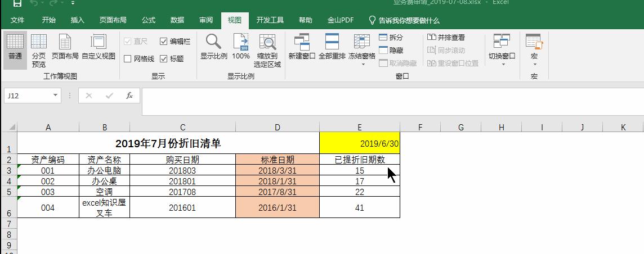Expand the Name Box dropdown arrow
The width and height of the screenshot is (644, 254).
point(55,96)
